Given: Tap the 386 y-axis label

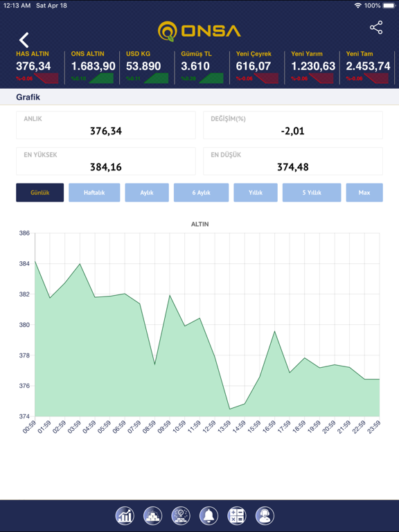Looking at the screenshot, I should pos(24,233).
